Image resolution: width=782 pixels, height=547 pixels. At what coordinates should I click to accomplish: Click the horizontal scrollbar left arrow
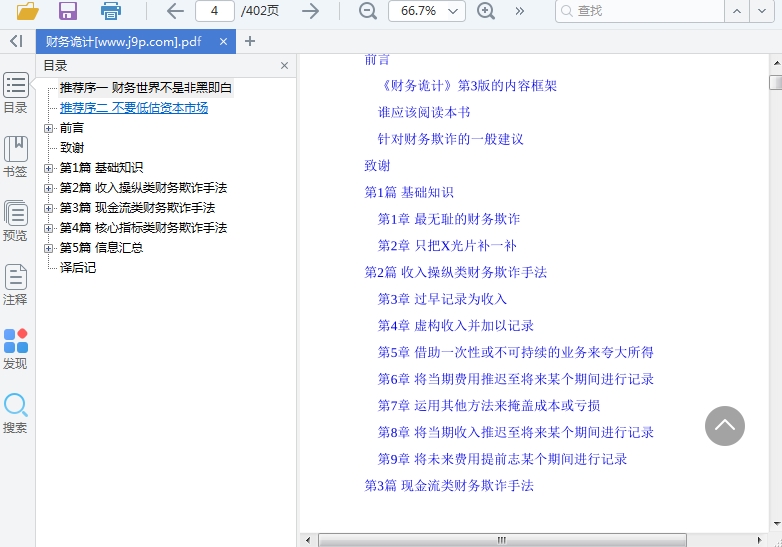(x=308, y=540)
